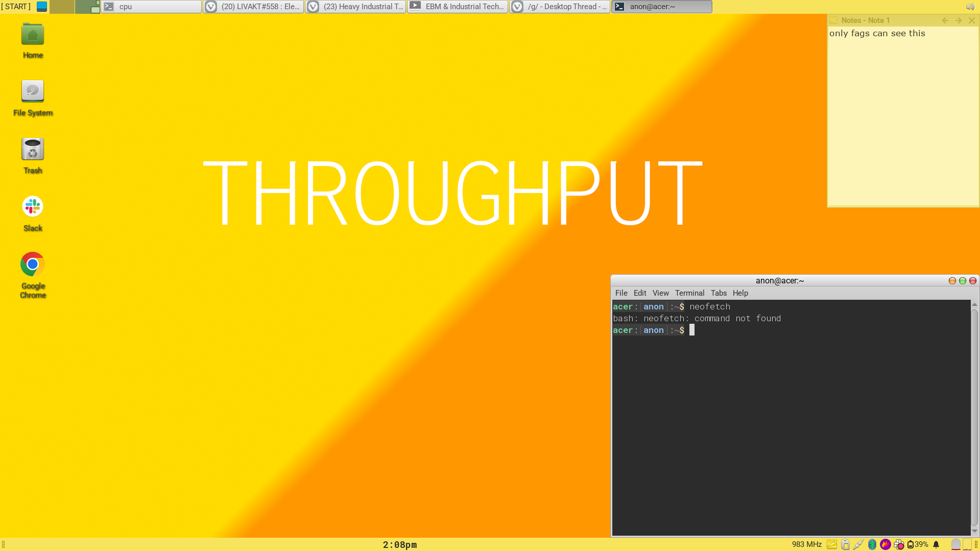Open the terminal Help menu
Image resolution: width=980 pixels, height=551 pixels.
click(740, 293)
